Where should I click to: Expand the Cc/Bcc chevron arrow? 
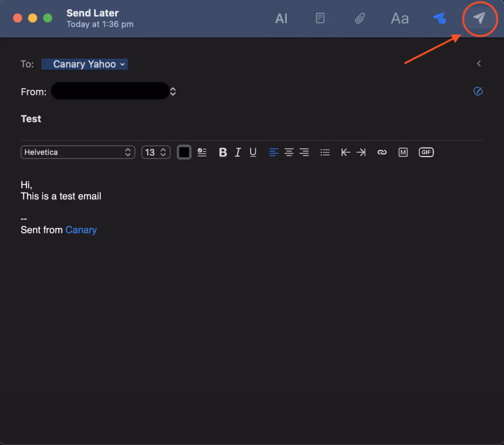pyautogui.click(x=479, y=64)
